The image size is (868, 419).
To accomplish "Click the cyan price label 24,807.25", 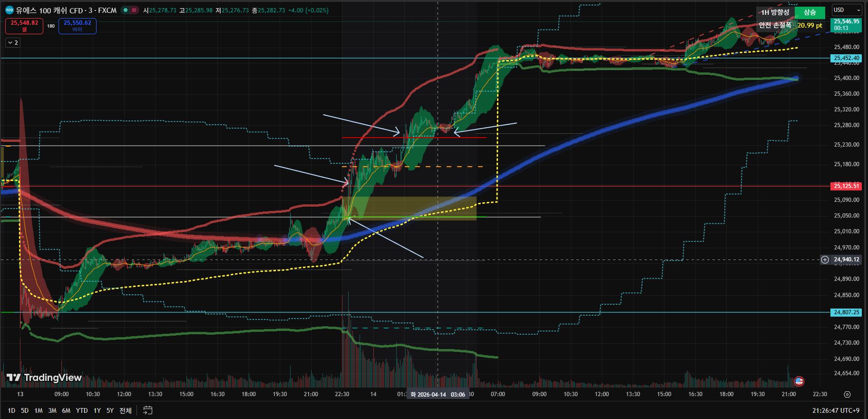I will tap(847, 312).
